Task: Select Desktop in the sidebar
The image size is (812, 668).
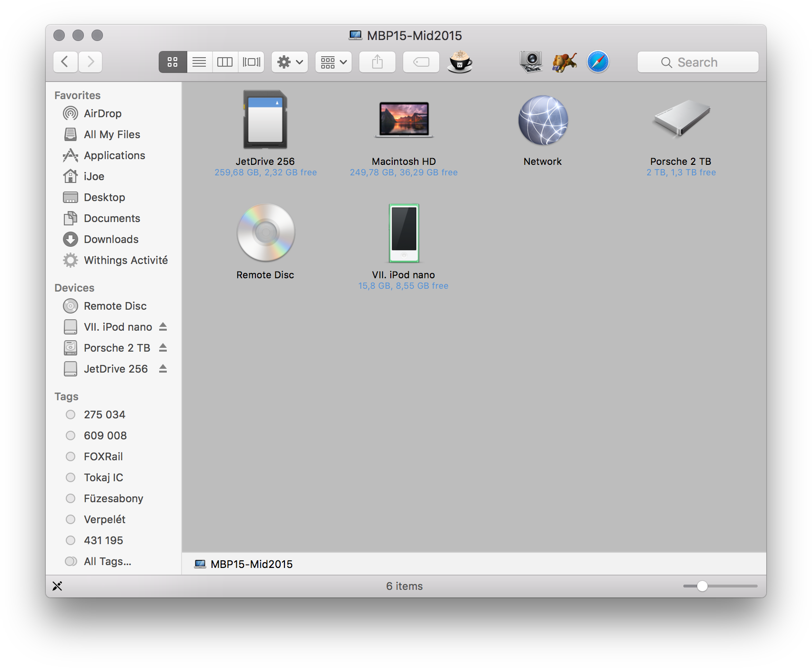Action: (x=113, y=197)
